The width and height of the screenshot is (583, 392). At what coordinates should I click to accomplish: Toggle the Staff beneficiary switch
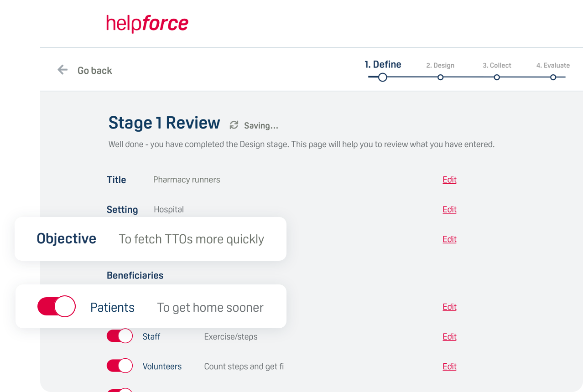pyautogui.click(x=120, y=336)
